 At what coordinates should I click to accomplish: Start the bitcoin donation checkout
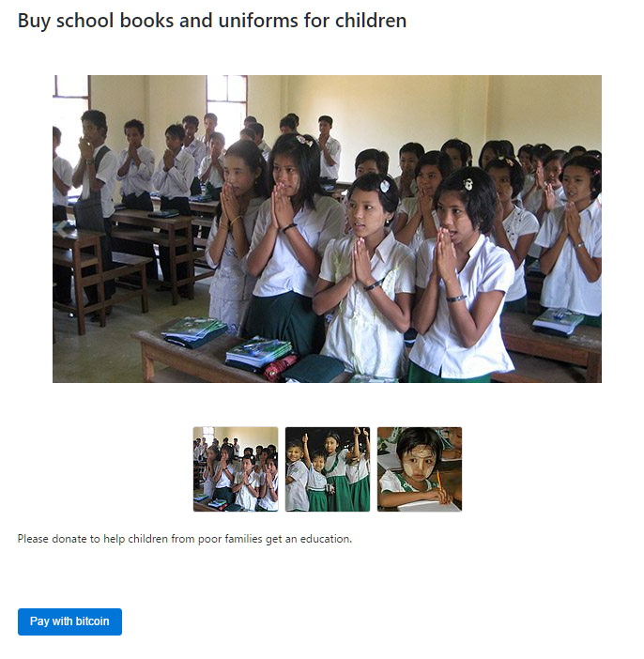click(x=69, y=621)
